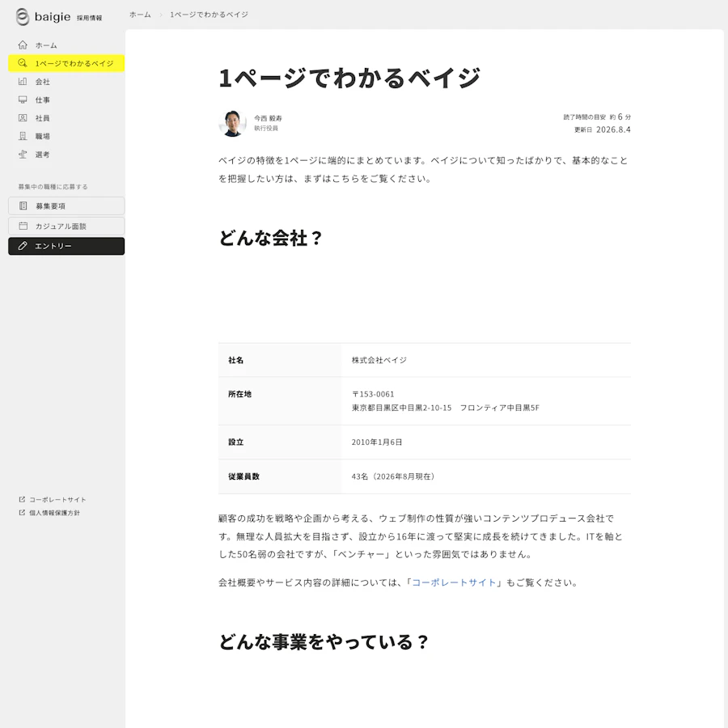Click the 執行役員 title text

coord(266,128)
